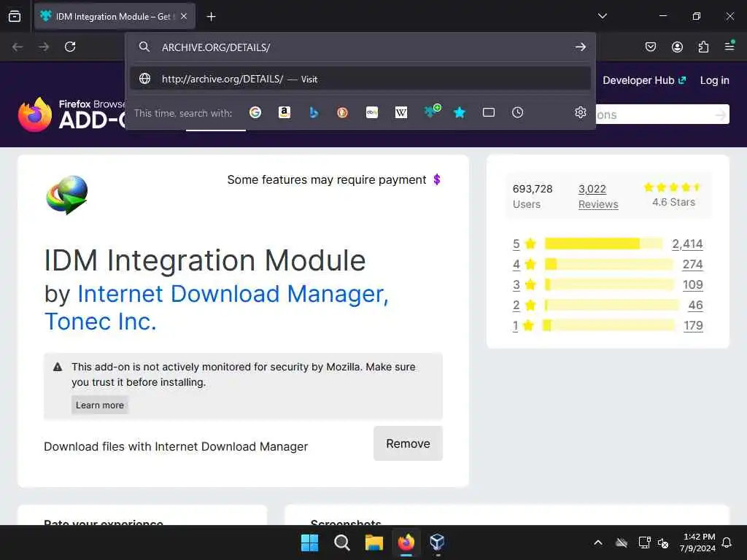
Task: Search open tabs via tab icon
Action: pos(489,112)
